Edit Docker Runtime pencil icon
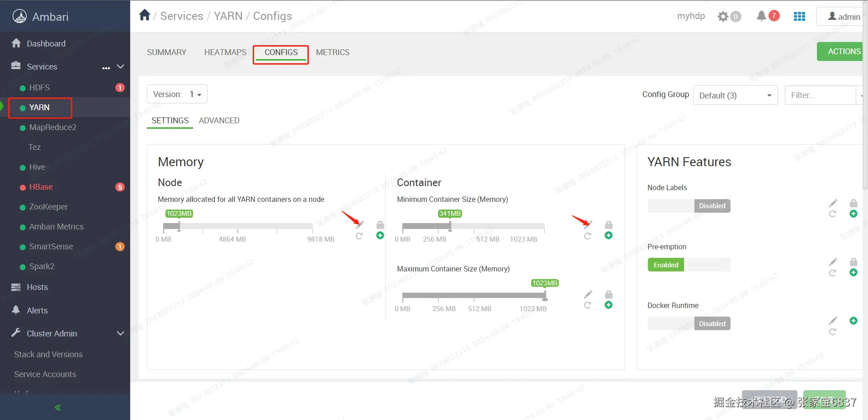Image resolution: width=868 pixels, height=420 pixels. [x=833, y=321]
